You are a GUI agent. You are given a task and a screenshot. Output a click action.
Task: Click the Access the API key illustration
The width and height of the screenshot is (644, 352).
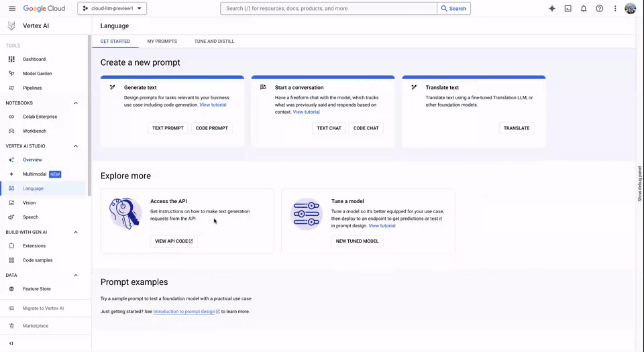point(125,214)
